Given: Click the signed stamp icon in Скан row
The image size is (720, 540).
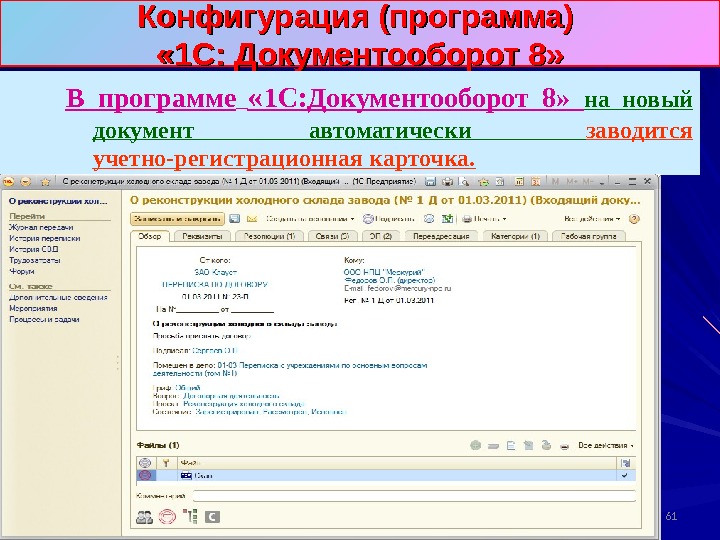Looking at the screenshot, I should [x=145, y=476].
